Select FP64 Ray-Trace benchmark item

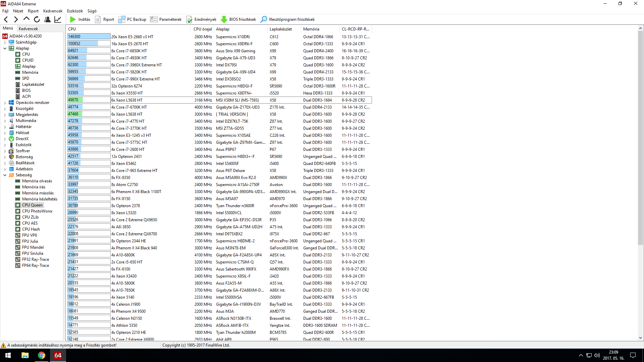pyautogui.click(x=36, y=265)
